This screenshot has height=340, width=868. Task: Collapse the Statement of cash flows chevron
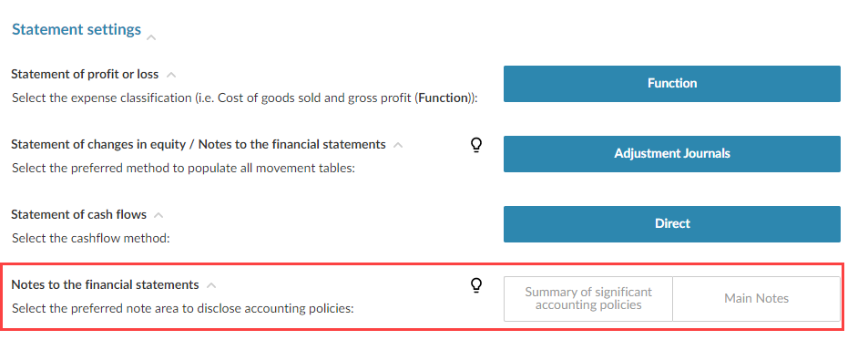click(x=158, y=215)
